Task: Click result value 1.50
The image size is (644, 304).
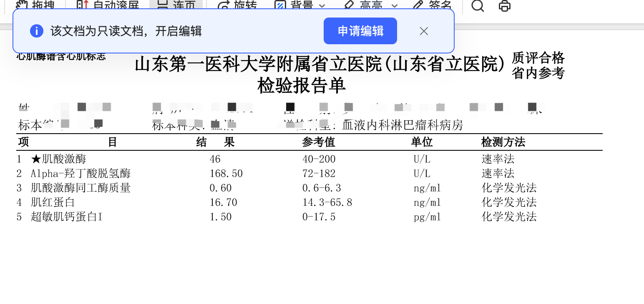Action: coord(221,217)
